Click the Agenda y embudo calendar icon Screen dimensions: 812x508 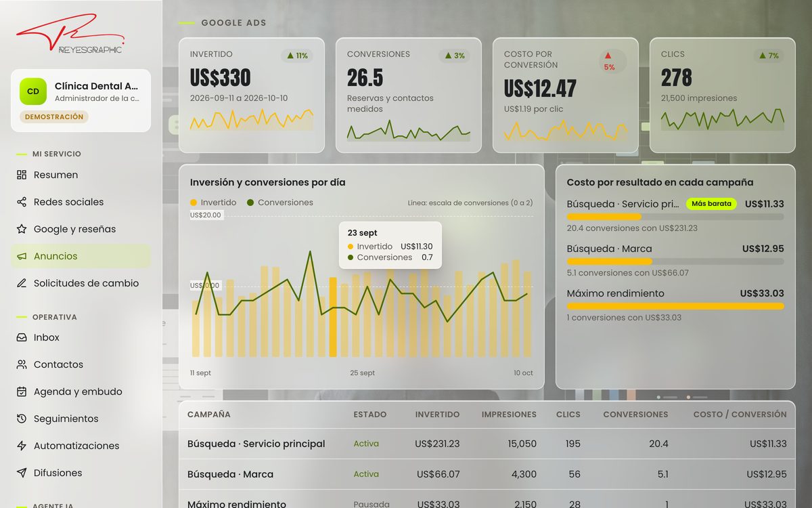click(x=22, y=391)
